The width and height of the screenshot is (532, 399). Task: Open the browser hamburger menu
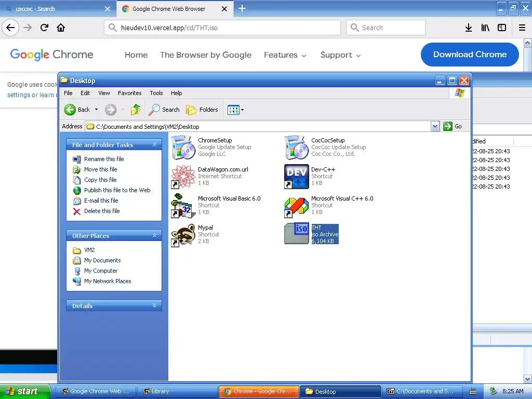[x=522, y=28]
